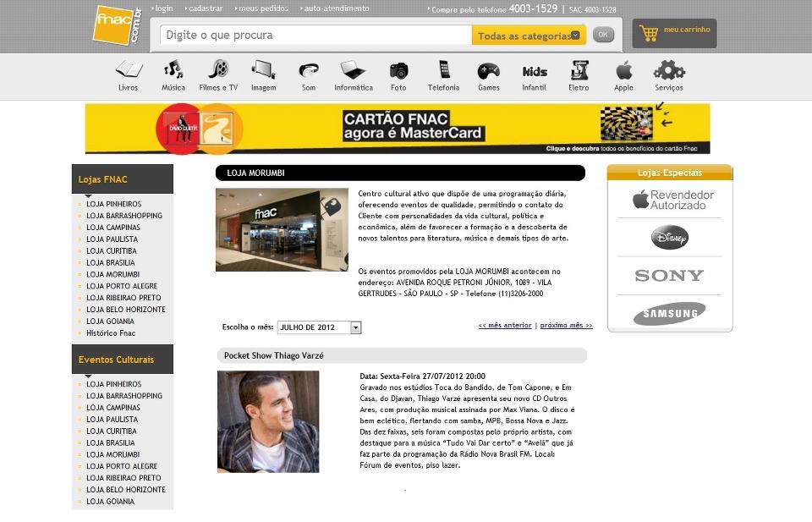Open LOJA RIBEIRAO PRETO under Lojas FNAC

123,298
